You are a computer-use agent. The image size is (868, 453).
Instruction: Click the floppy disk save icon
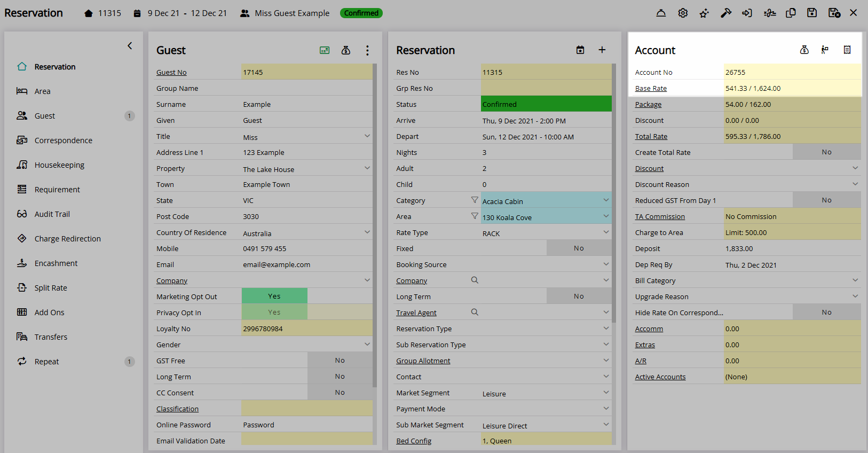(x=812, y=13)
